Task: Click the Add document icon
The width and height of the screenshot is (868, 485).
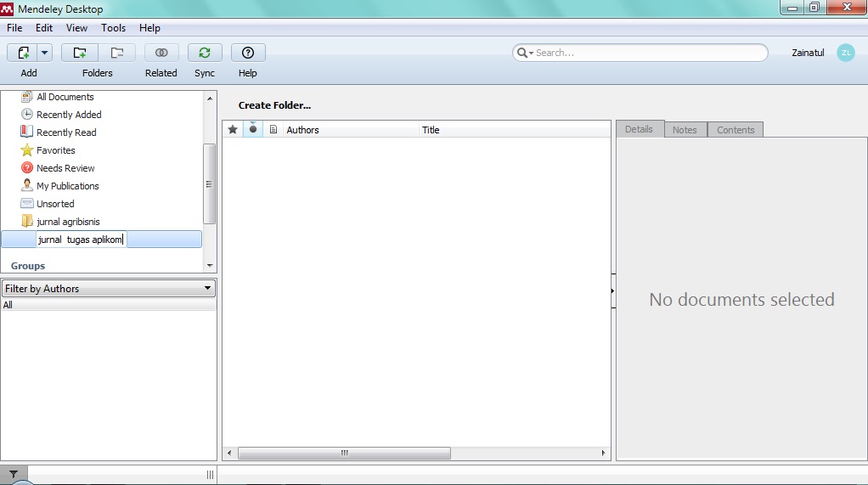Action: pyautogui.click(x=23, y=54)
